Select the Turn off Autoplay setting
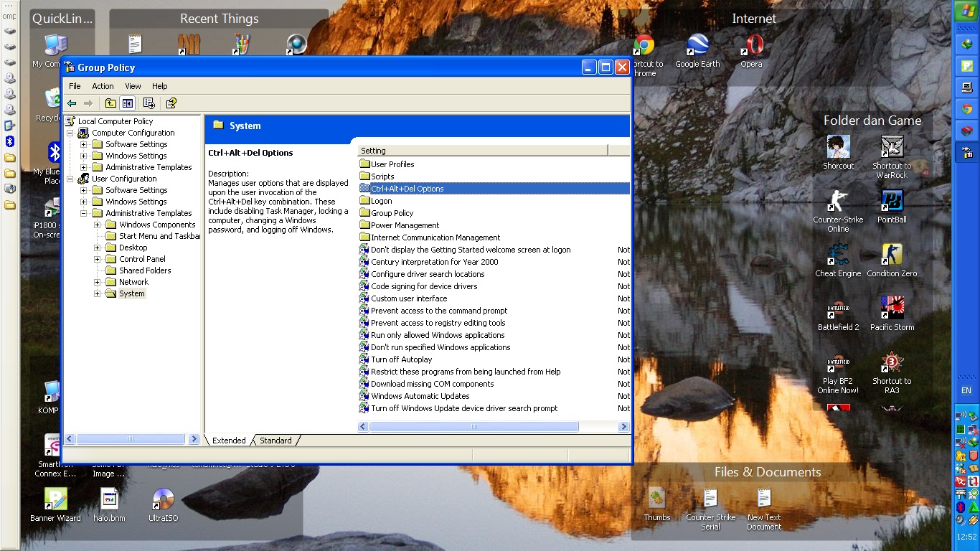The width and height of the screenshot is (980, 551). click(x=402, y=359)
